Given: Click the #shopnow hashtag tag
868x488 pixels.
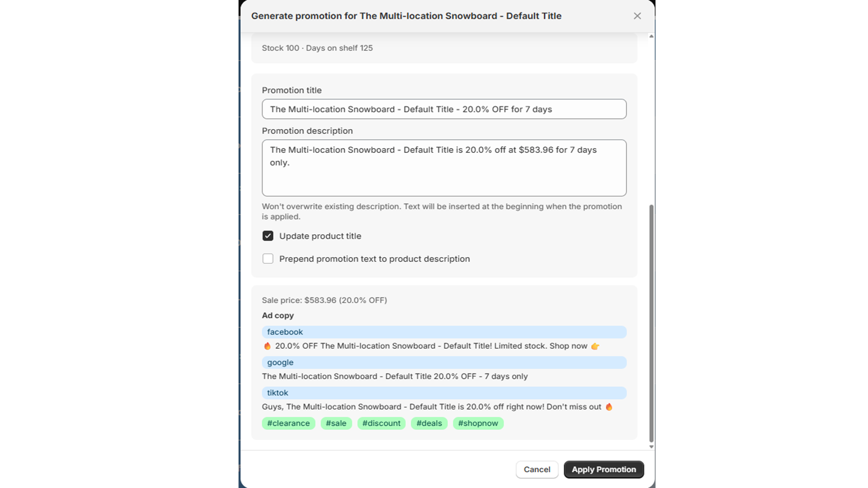Looking at the screenshot, I should tap(478, 423).
